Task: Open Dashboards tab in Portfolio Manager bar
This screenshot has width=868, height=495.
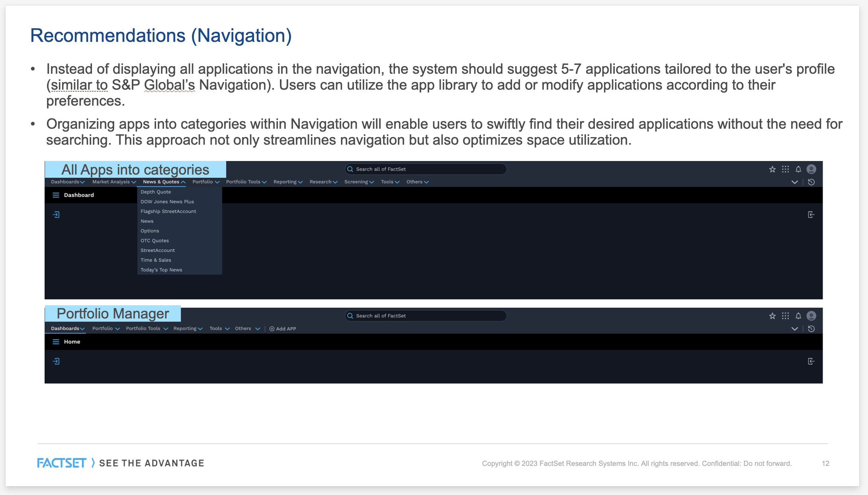Action: [68, 328]
